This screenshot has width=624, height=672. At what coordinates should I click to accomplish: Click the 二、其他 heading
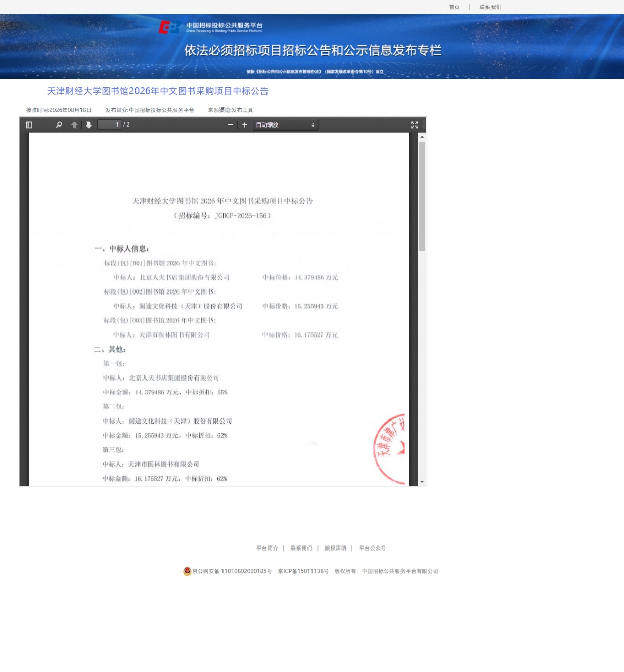pyautogui.click(x=110, y=349)
